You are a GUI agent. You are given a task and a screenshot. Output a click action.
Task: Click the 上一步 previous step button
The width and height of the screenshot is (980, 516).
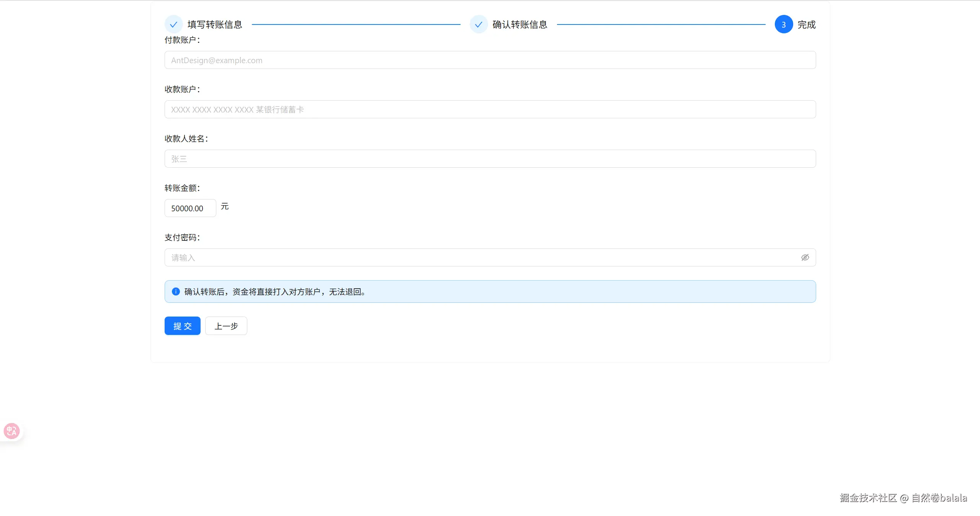[x=226, y=326]
